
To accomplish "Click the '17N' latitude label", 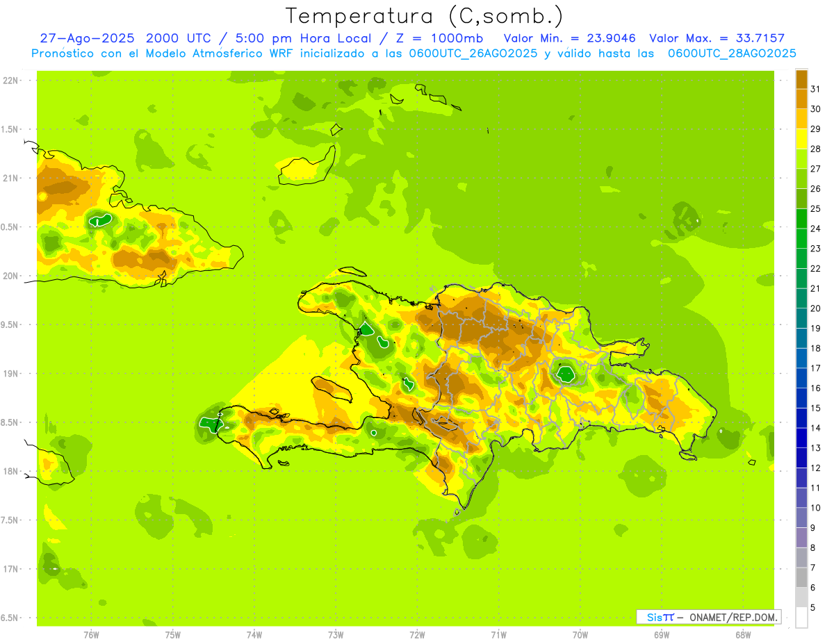I will pyautogui.click(x=10, y=569).
